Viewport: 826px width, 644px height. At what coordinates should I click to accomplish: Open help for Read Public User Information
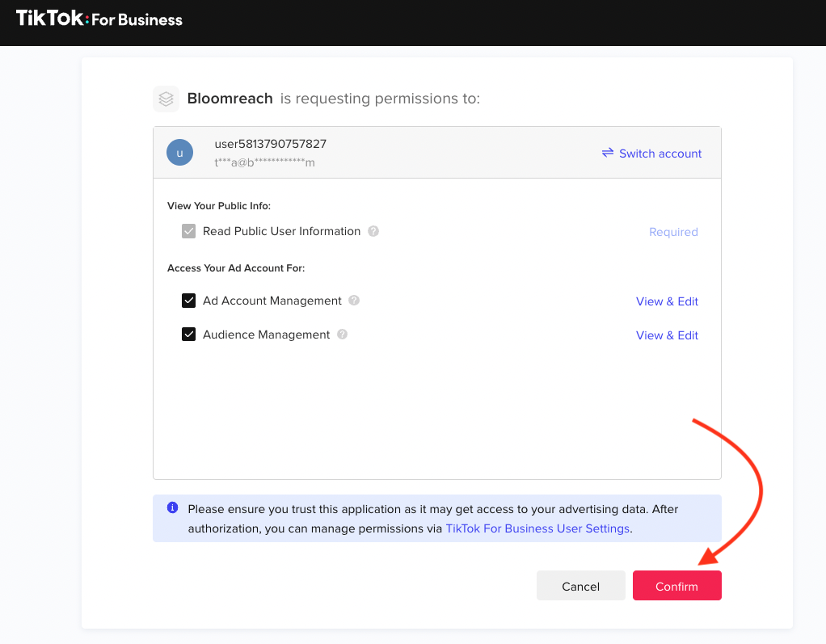coord(373,231)
